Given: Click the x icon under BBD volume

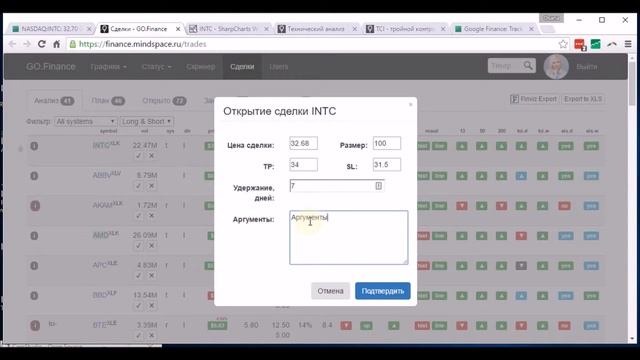Looking at the screenshot, I should tap(151, 305).
